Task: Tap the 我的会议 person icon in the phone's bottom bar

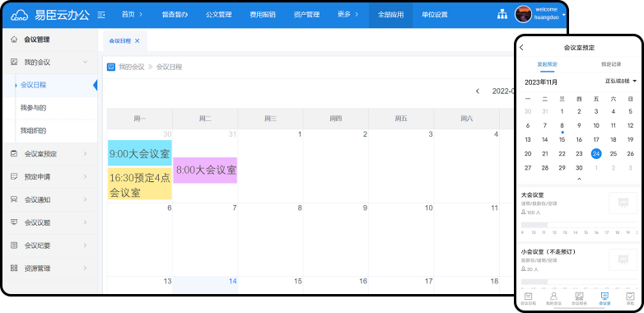Action: pyautogui.click(x=553, y=297)
